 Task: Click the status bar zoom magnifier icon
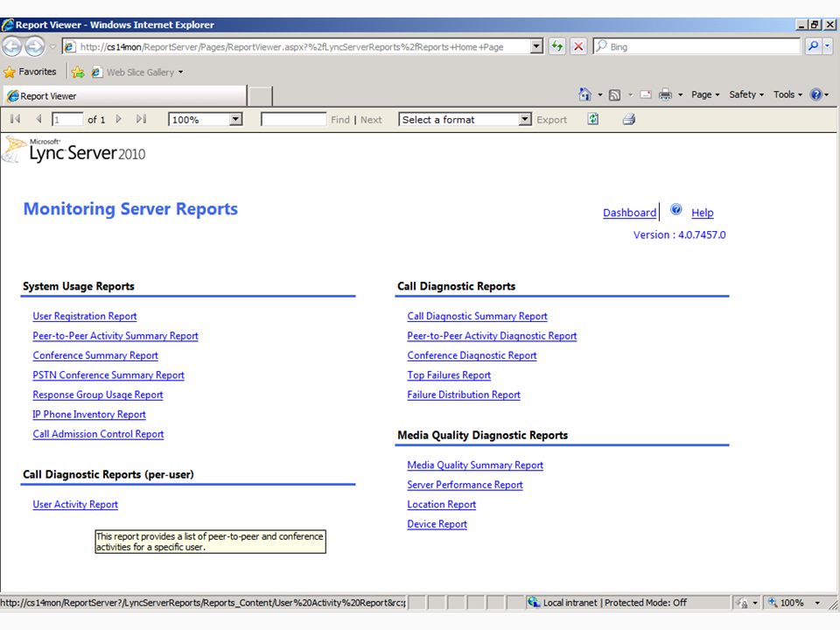tap(773, 602)
